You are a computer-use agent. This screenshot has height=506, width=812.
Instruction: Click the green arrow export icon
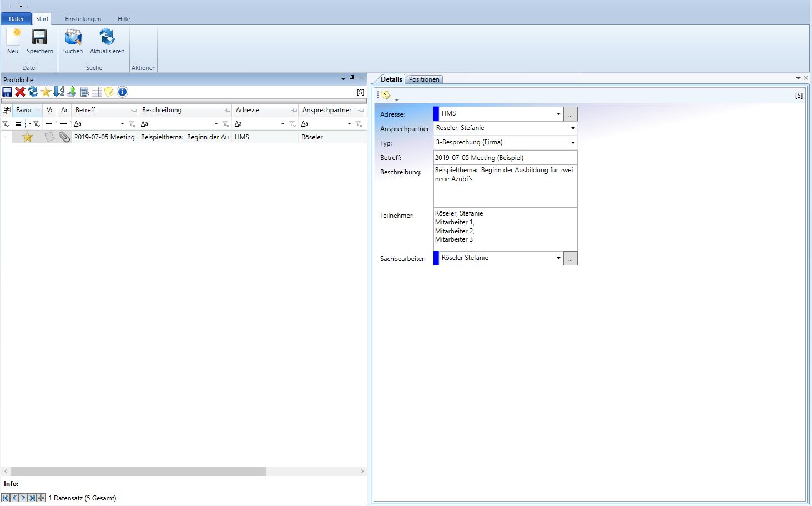(72, 92)
